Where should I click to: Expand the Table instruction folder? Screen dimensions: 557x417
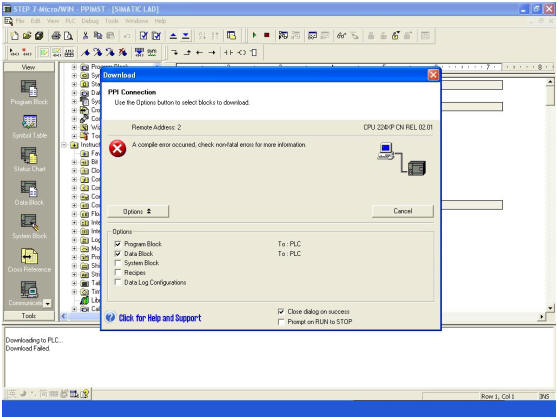(x=74, y=283)
